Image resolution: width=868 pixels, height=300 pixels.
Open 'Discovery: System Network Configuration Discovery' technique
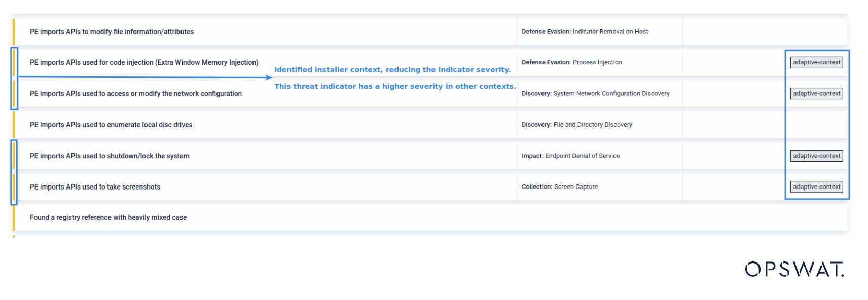(x=595, y=93)
